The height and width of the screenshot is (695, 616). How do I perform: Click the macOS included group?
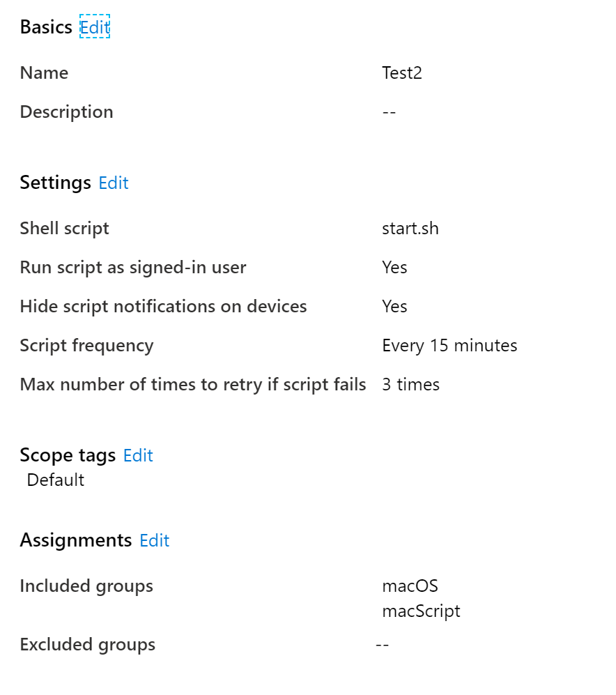click(x=410, y=586)
